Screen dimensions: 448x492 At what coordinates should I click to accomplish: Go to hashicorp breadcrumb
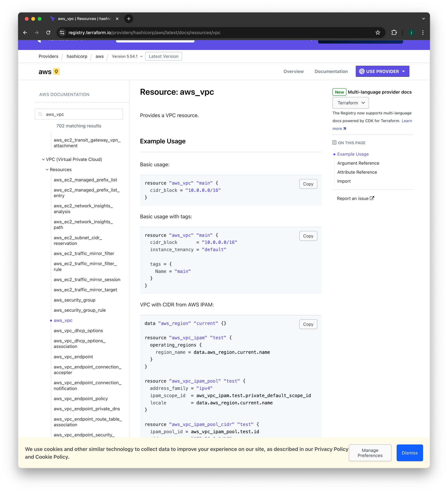tap(77, 56)
